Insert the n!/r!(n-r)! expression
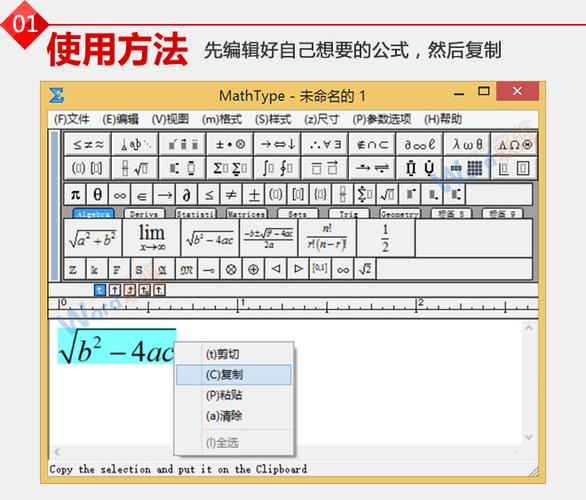586x500 pixels. 327,238
